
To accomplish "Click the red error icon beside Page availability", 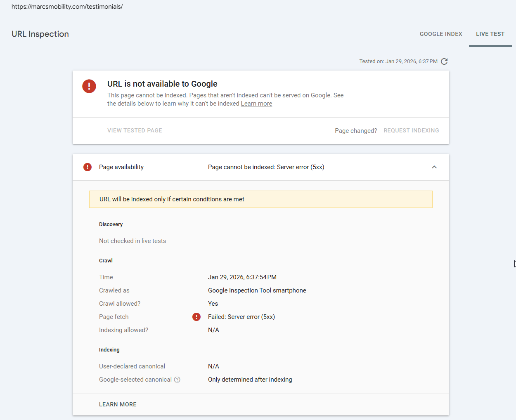I will (88, 167).
